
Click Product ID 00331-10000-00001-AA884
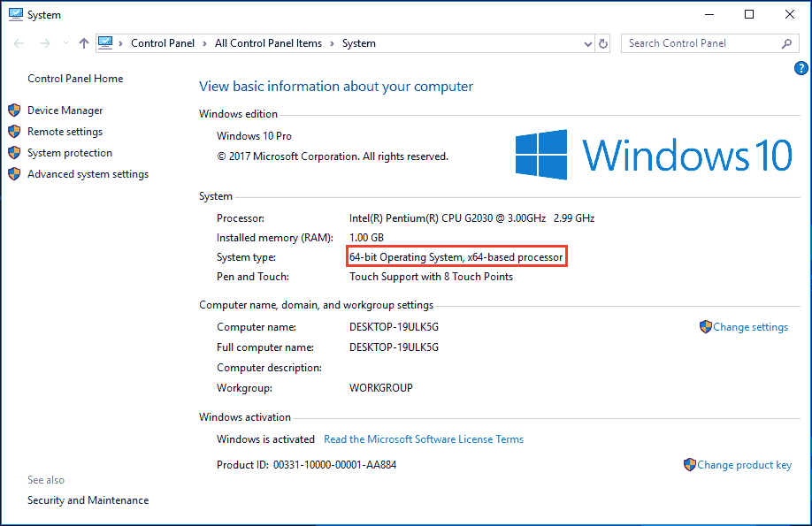click(x=307, y=465)
